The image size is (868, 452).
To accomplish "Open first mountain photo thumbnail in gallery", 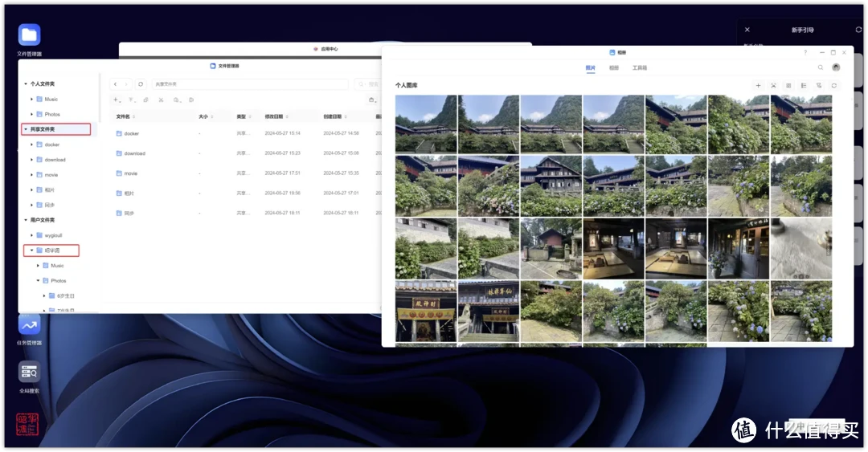I will 426,124.
